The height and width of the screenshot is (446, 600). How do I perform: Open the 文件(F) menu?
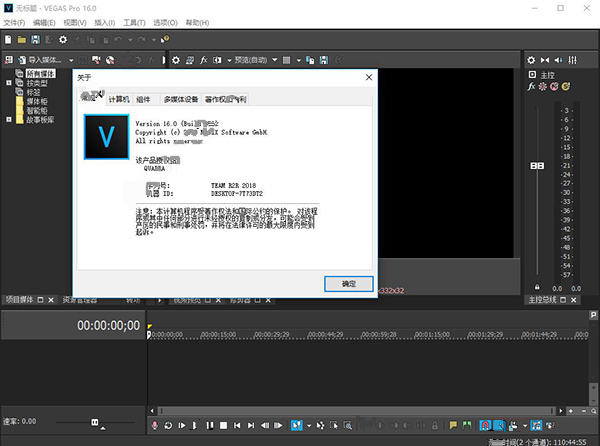click(14, 23)
